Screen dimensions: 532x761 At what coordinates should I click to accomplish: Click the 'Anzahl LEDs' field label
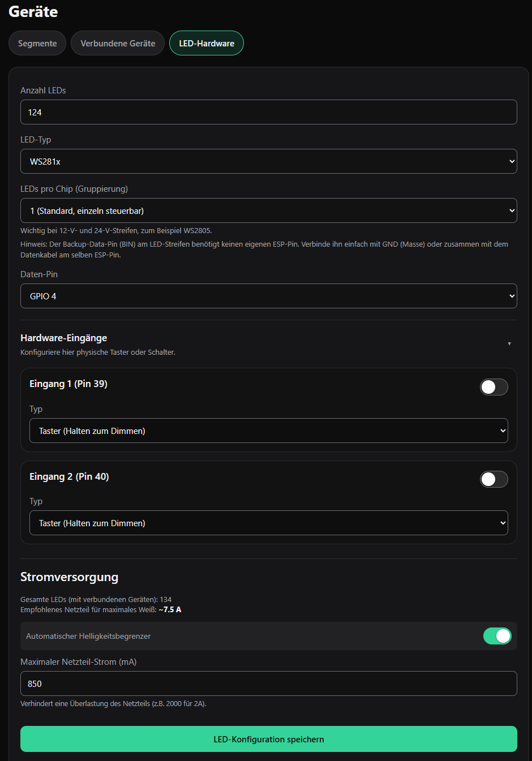click(x=43, y=91)
